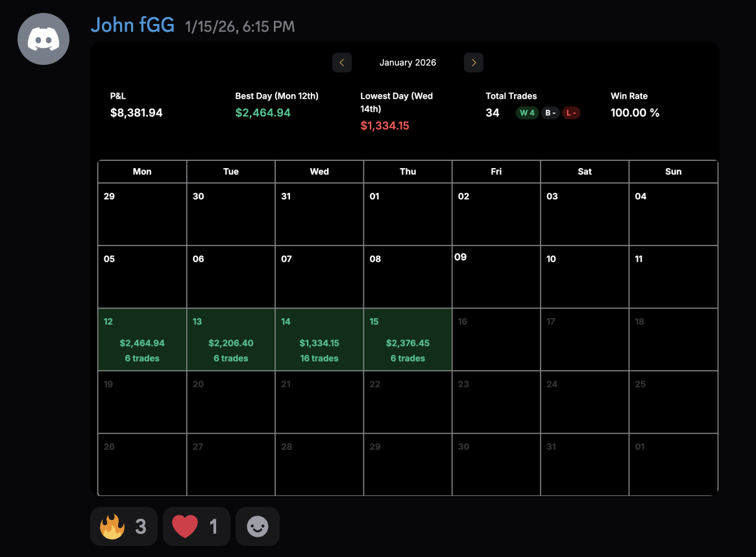Toggle the red heart reaction
756x557 pixels.
pyautogui.click(x=197, y=526)
